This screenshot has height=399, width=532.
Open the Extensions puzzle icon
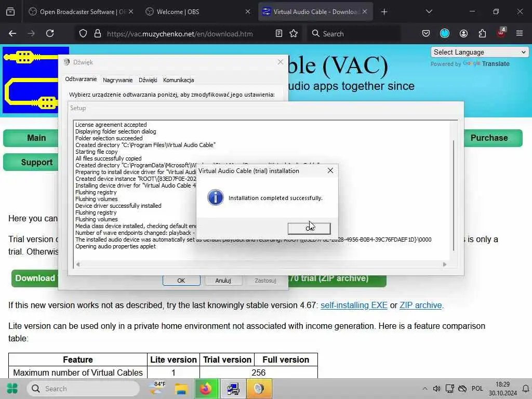coord(482,34)
